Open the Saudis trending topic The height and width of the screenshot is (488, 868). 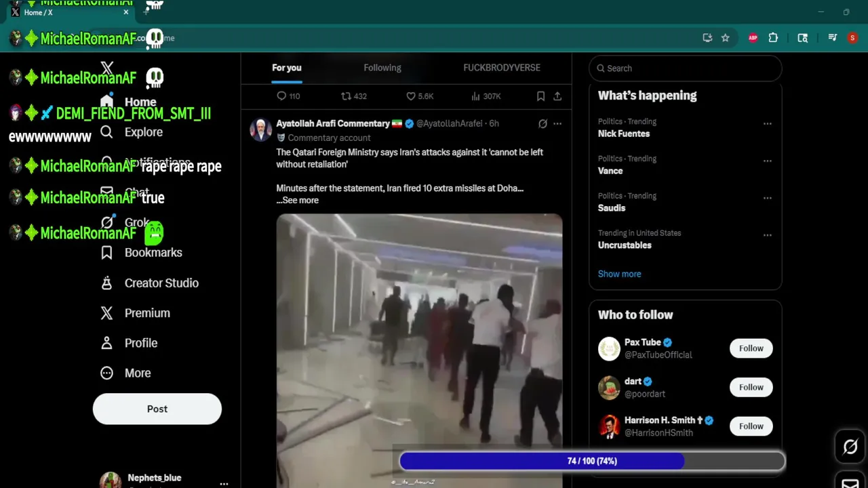[x=612, y=208]
